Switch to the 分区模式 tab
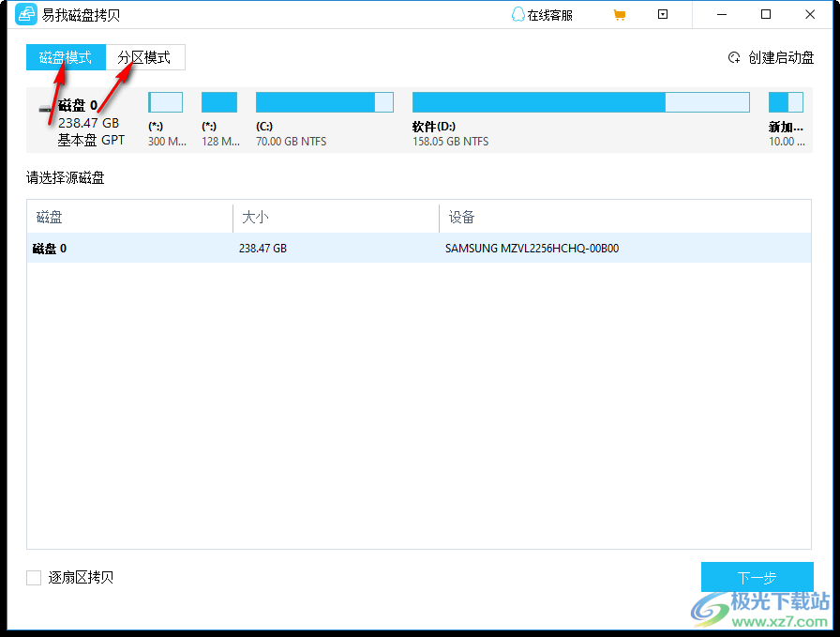Viewport: 840px width, 637px height. click(145, 57)
